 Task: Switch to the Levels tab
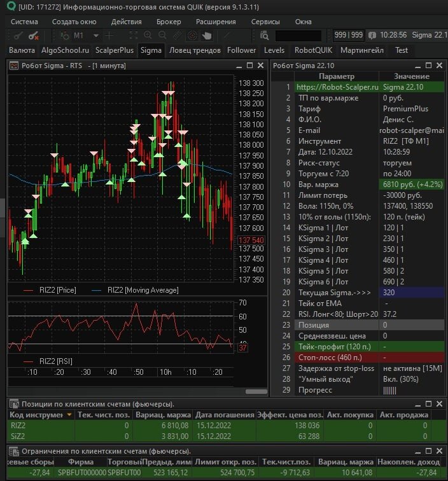pyautogui.click(x=274, y=50)
